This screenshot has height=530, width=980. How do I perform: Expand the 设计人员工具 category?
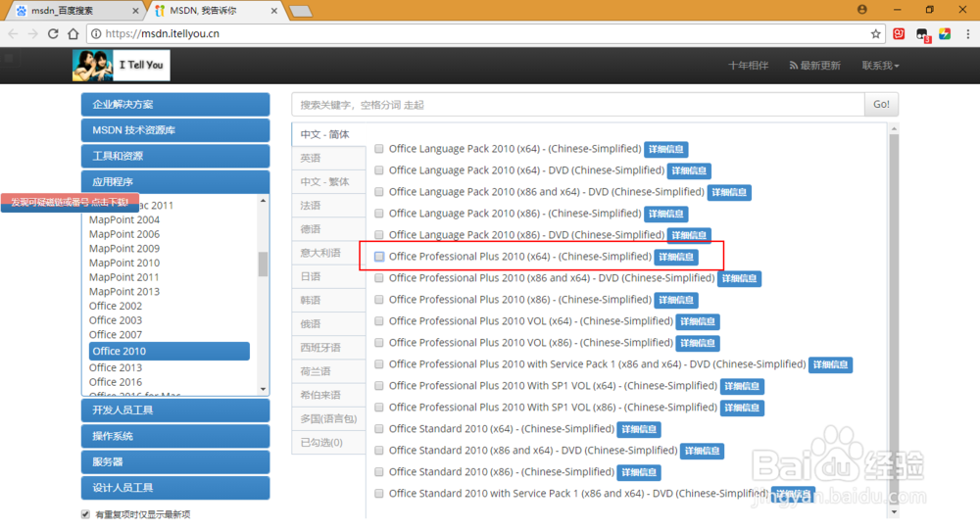175,488
